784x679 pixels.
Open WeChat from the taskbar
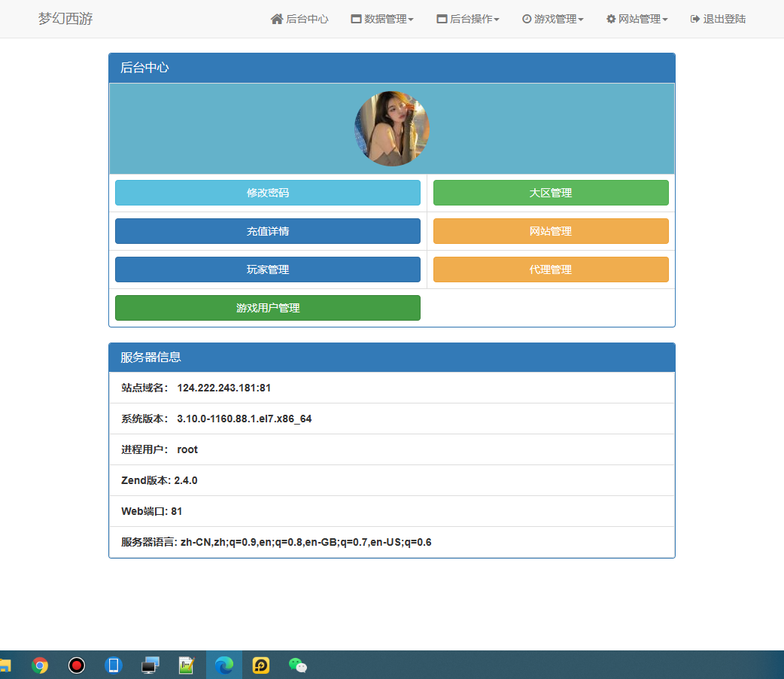(298, 665)
